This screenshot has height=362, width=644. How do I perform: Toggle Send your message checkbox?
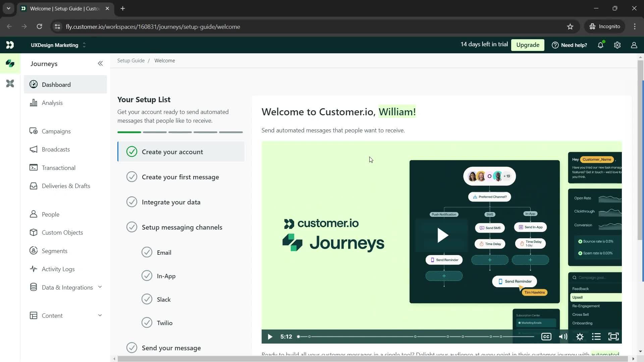click(131, 348)
